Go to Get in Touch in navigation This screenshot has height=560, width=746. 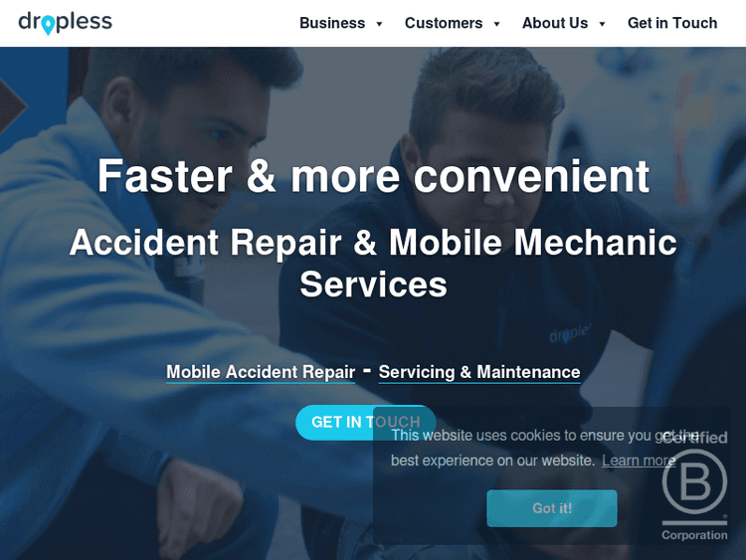point(672,23)
